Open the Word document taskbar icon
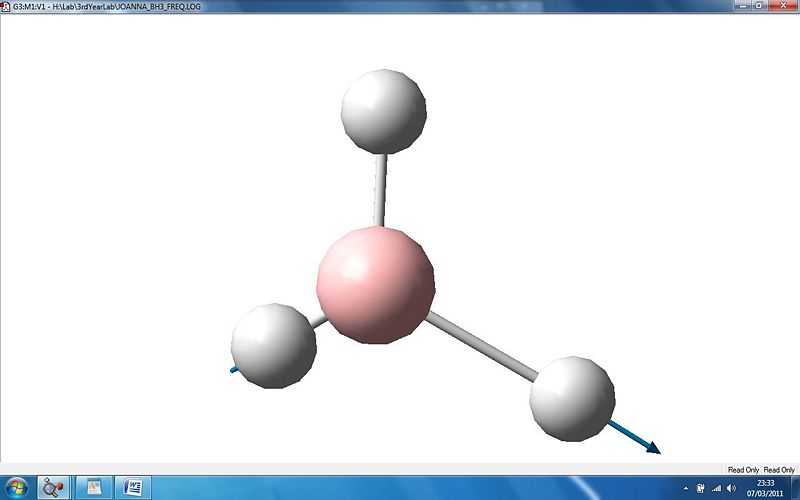800x500 pixels. coord(133,487)
